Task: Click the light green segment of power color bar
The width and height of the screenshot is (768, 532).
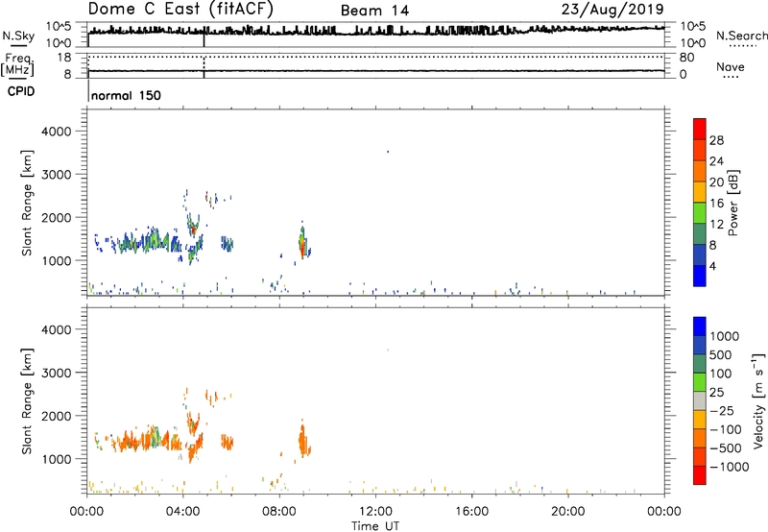Action: click(x=700, y=213)
